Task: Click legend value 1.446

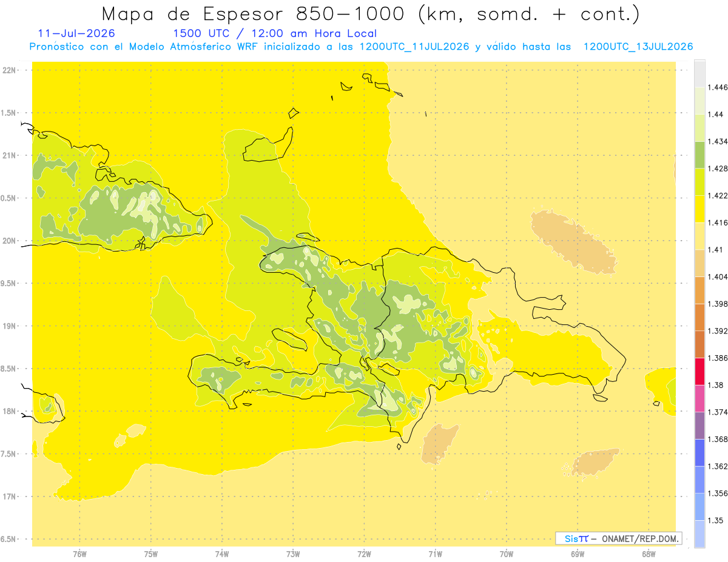Action: 718,87
